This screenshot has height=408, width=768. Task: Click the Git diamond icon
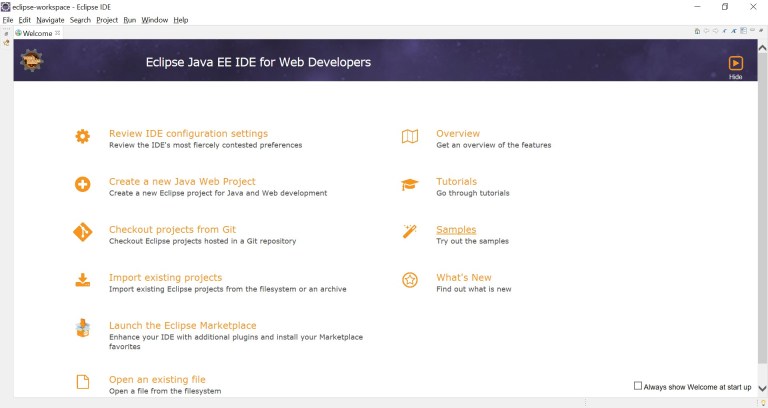pyautogui.click(x=83, y=233)
